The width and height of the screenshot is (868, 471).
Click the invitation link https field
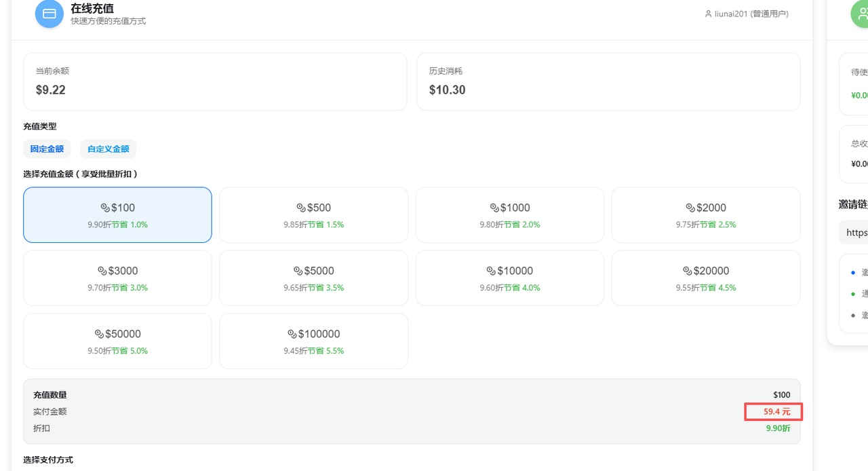854,232
